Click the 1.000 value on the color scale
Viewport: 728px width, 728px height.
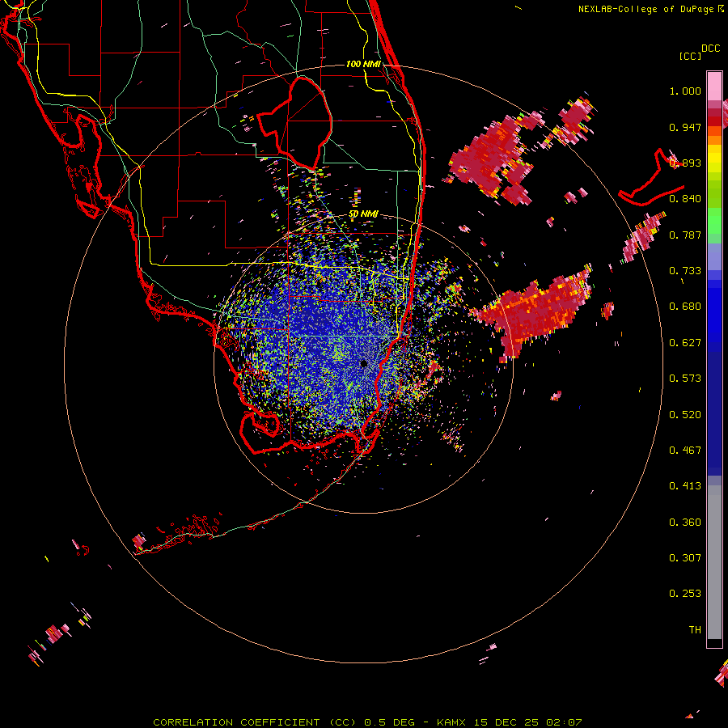tap(685, 91)
